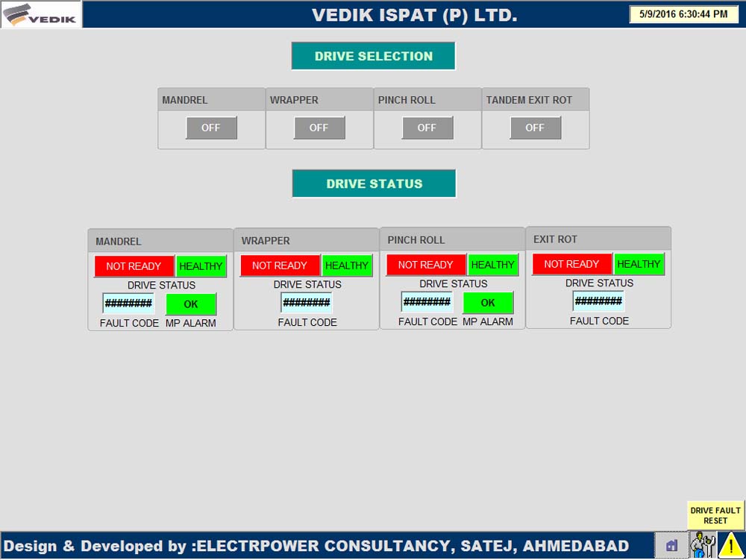Click the Design & Developed by footer text

[316, 546]
